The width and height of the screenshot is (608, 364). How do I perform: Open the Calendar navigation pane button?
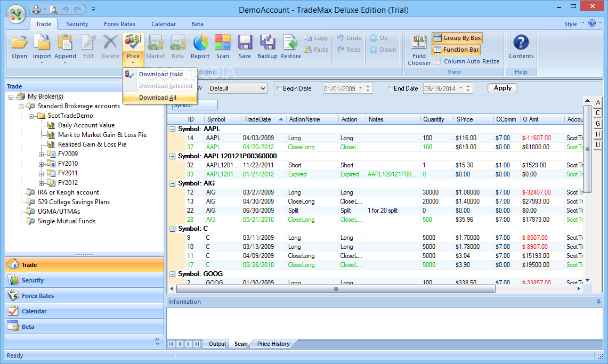84,311
